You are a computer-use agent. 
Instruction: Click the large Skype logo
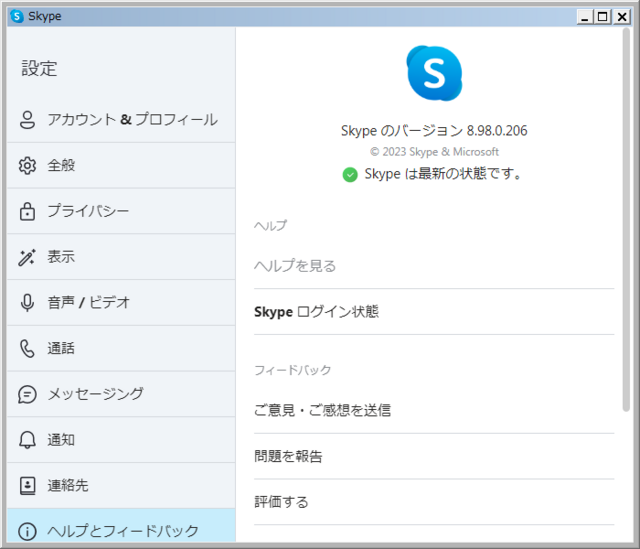point(434,73)
